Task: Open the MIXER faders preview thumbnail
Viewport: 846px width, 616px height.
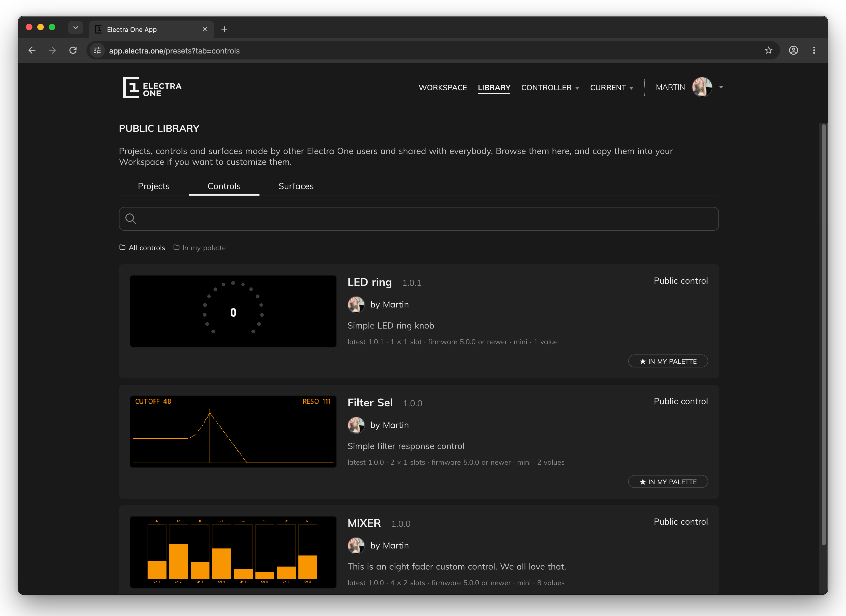Action: pos(233,552)
